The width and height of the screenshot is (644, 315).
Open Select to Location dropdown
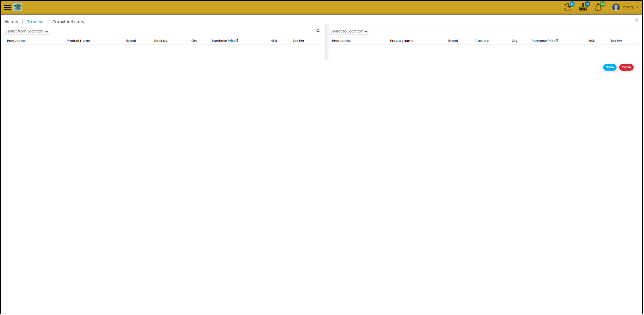click(x=349, y=31)
